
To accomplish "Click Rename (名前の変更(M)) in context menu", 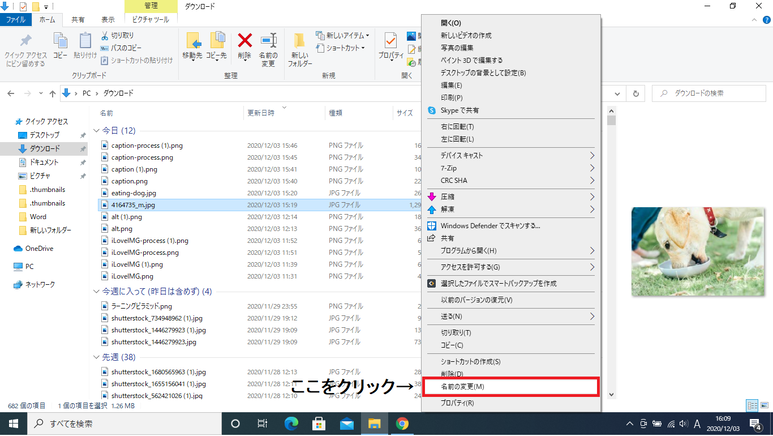I will pyautogui.click(x=511, y=387).
